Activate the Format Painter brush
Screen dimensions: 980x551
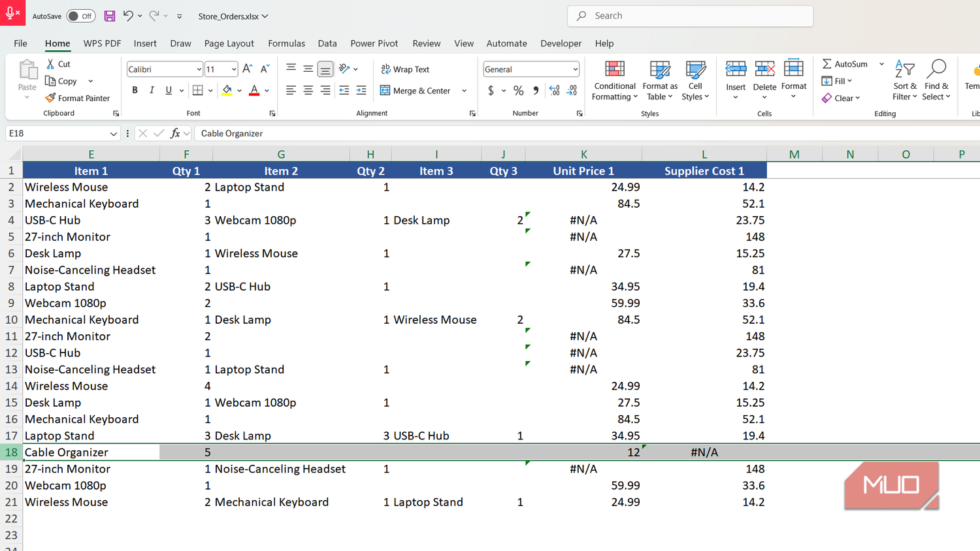(78, 98)
